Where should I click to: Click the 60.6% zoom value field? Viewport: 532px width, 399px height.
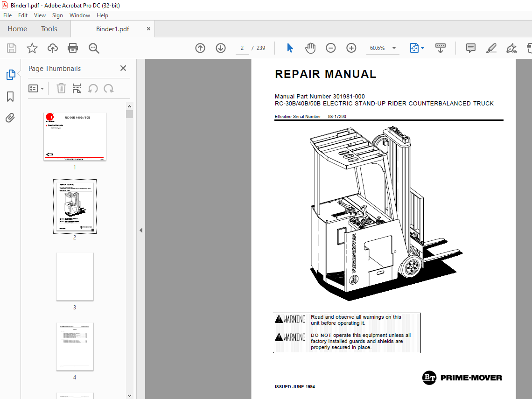(x=377, y=48)
